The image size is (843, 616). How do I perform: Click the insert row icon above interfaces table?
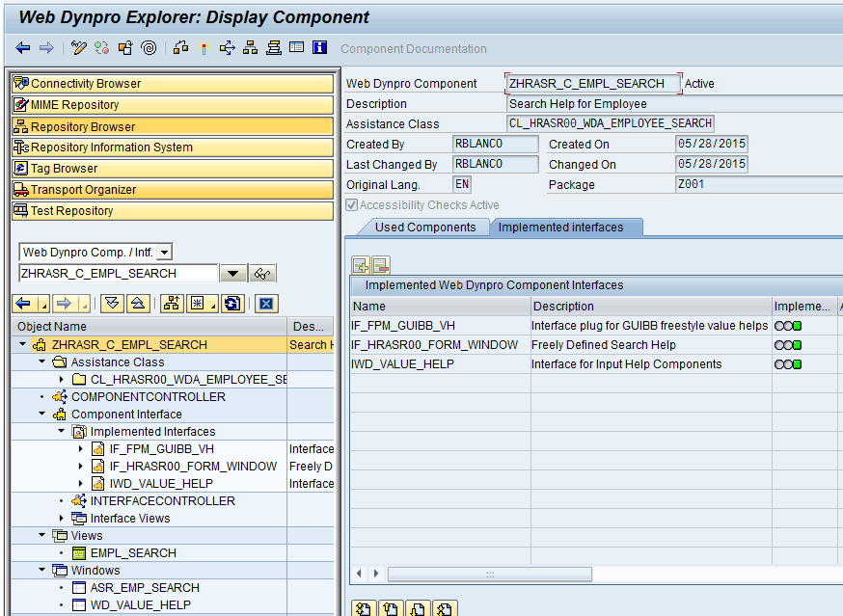click(361, 265)
